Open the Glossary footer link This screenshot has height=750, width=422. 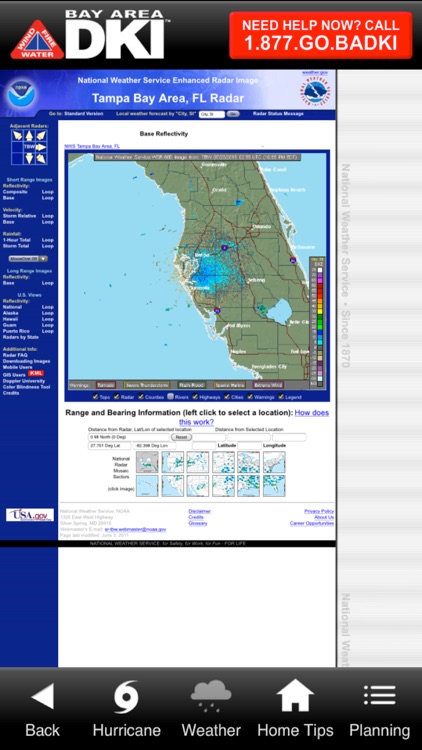[x=198, y=523]
